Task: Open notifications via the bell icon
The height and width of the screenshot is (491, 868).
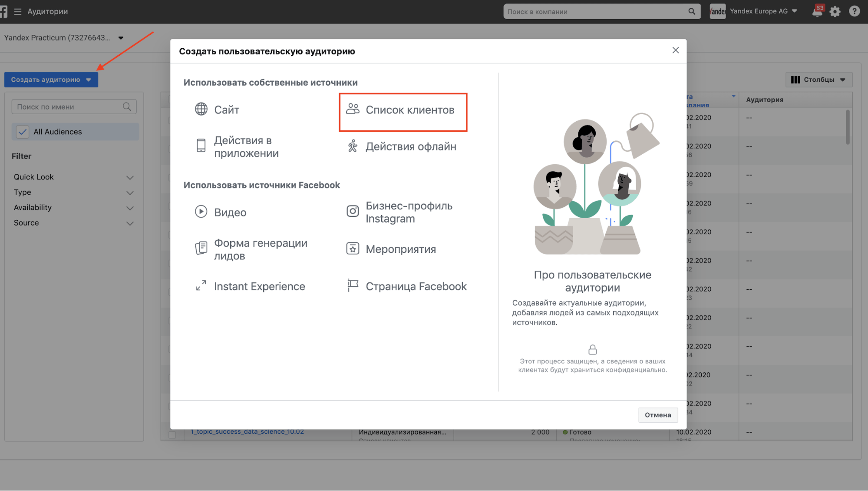Action: pyautogui.click(x=817, y=11)
